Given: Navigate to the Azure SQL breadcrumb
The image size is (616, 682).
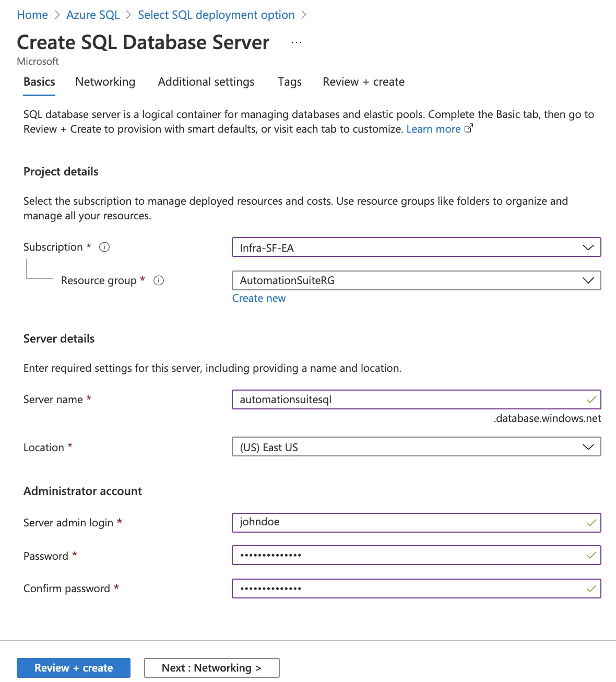Looking at the screenshot, I should [93, 15].
